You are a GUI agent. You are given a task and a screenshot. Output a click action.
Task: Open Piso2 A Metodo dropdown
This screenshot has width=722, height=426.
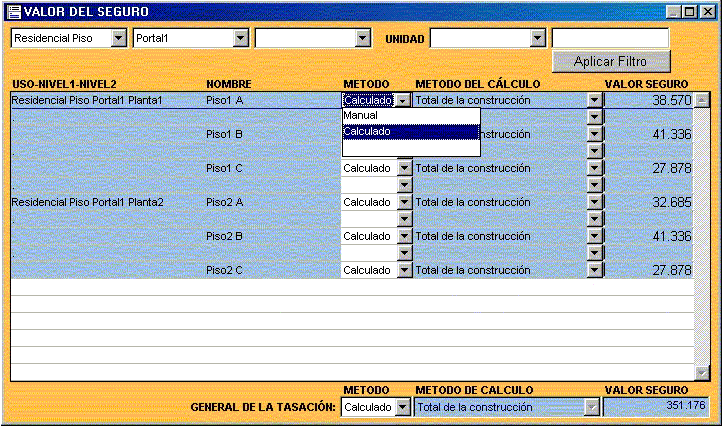tap(404, 202)
